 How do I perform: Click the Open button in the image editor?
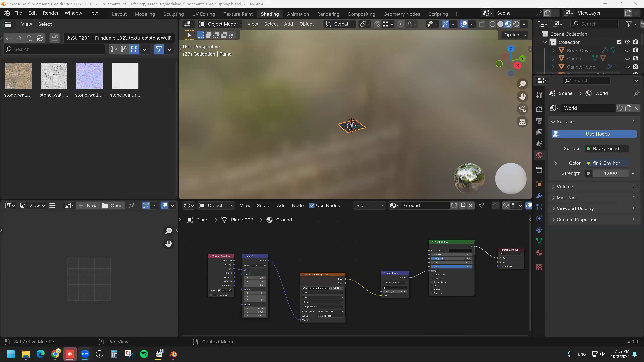(x=113, y=206)
